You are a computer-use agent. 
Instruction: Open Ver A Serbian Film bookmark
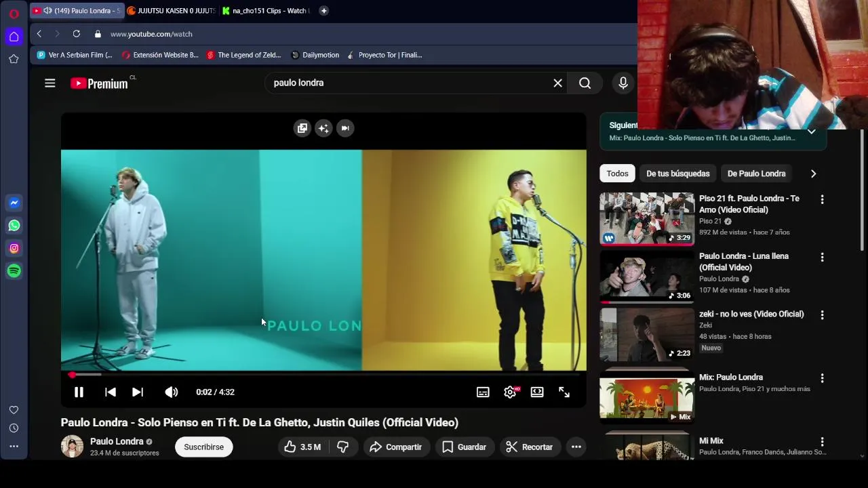click(x=75, y=55)
